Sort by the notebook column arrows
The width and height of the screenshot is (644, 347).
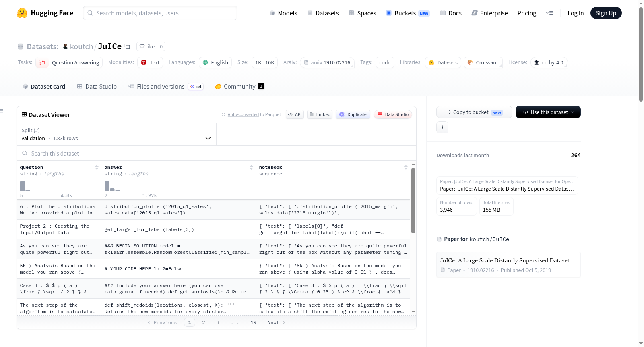pyautogui.click(x=406, y=167)
